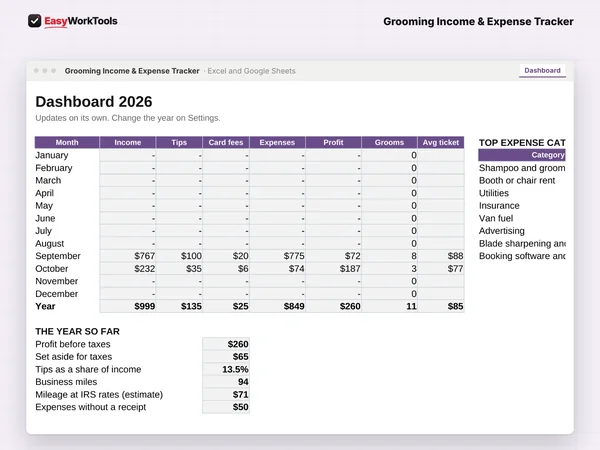Click October card fees cell $6
Image resolution: width=600 pixels, height=450 pixels.
click(226, 269)
